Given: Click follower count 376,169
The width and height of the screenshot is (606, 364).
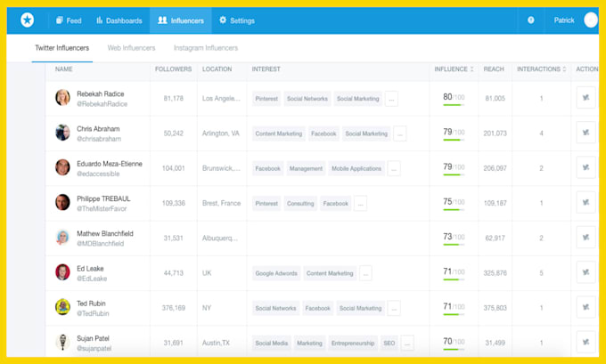Looking at the screenshot, I should tap(174, 308).
